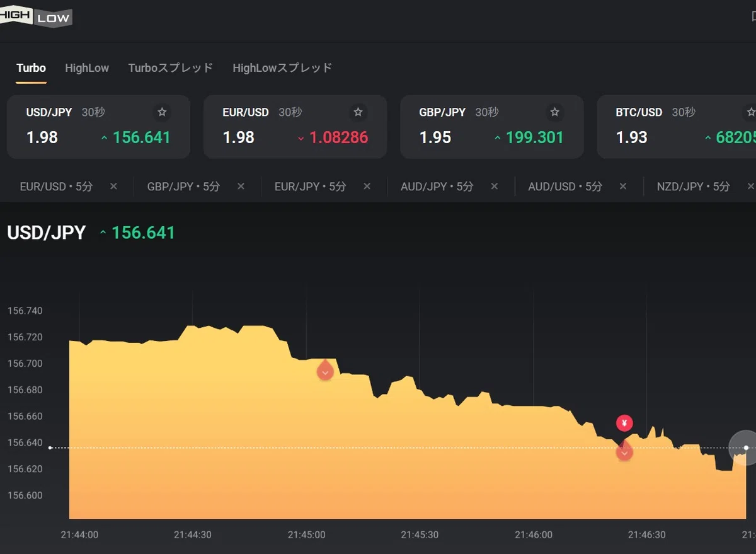Open the BTC/USD 30秒 asset card
Viewport: 756px width, 554px height.
[x=676, y=127]
